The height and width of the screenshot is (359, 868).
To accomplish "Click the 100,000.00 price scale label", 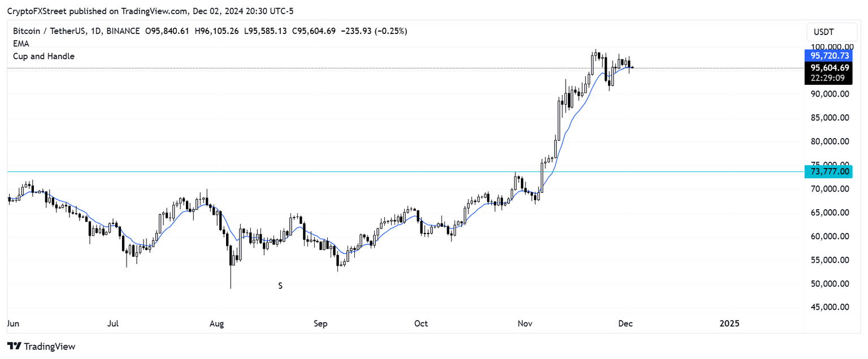I will [x=829, y=47].
